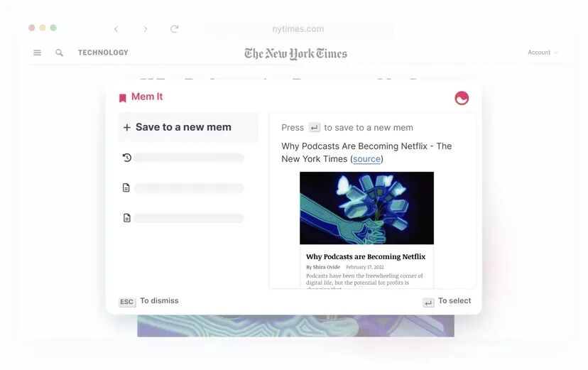Click the Mem It bookmark icon

click(123, 98)
